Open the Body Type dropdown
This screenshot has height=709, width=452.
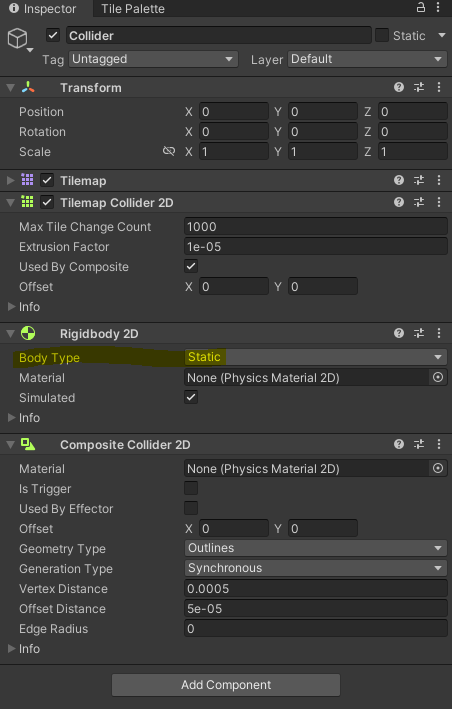pos(315,357)
